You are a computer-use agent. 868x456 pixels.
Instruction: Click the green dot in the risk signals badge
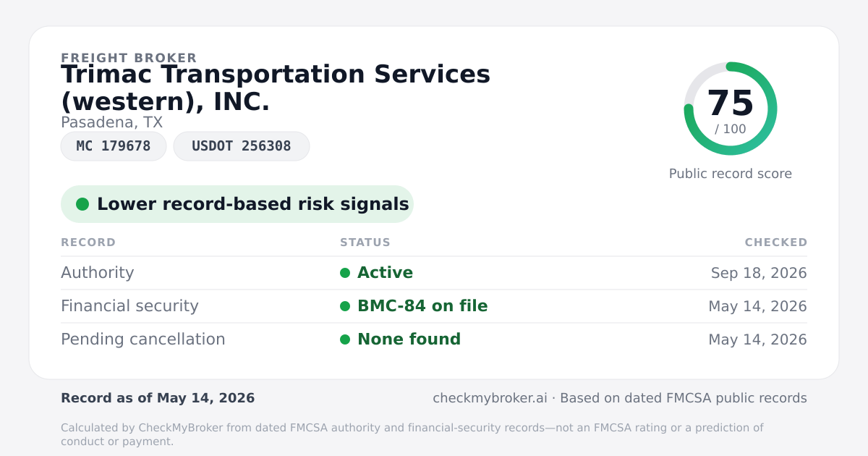pyautogui.click(x=82, y=204)
